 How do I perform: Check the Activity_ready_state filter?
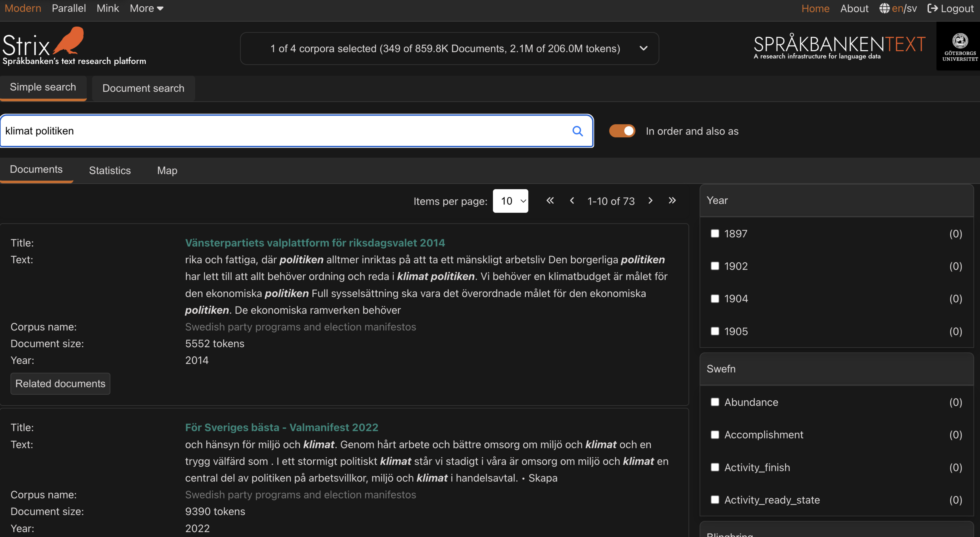(715, 500)
